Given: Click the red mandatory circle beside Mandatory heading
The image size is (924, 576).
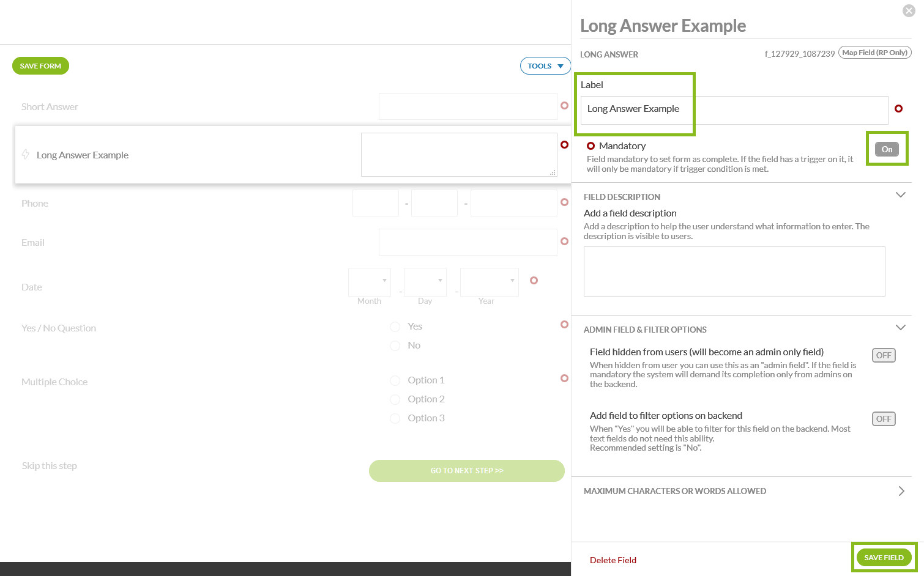Looking at the screenshot, I should [x=591, y=146].
